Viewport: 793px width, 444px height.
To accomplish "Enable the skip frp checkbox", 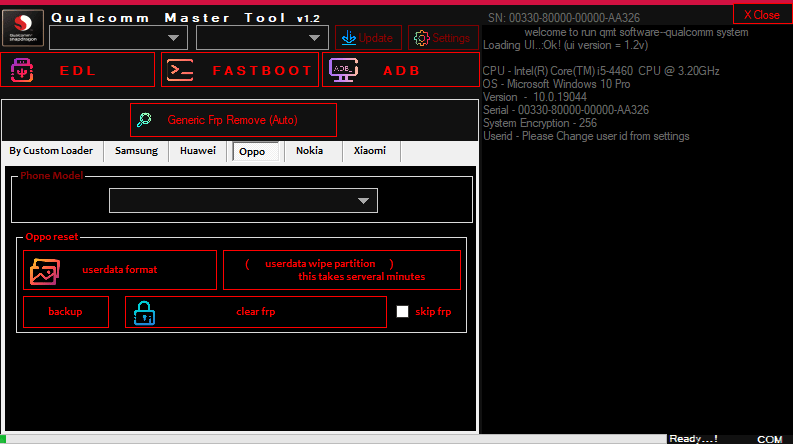I will tap(402, 312).
